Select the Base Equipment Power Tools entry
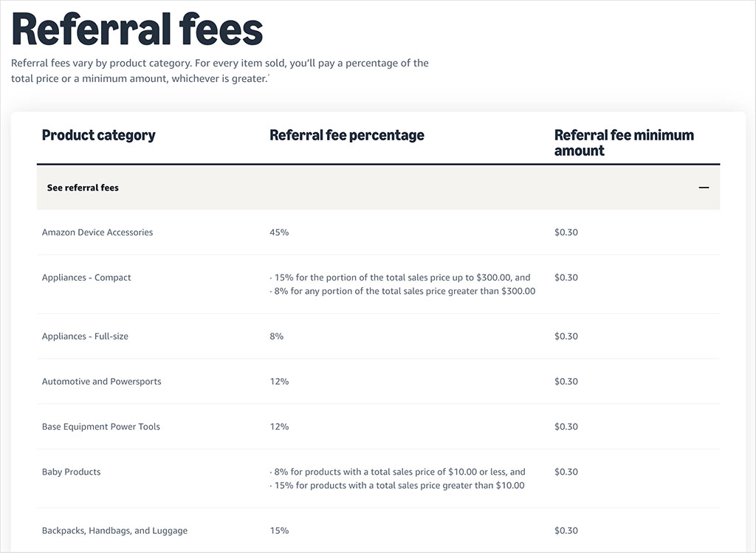The height and width of the screenshot is (553, 756). pyautogui.click(x=100, y=426)
